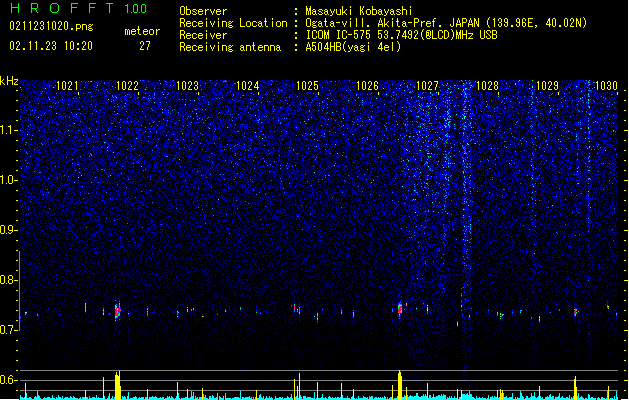Click the 1027 time axis marker
The width and height of the screenshot is (629, 400).
[428, 86]
